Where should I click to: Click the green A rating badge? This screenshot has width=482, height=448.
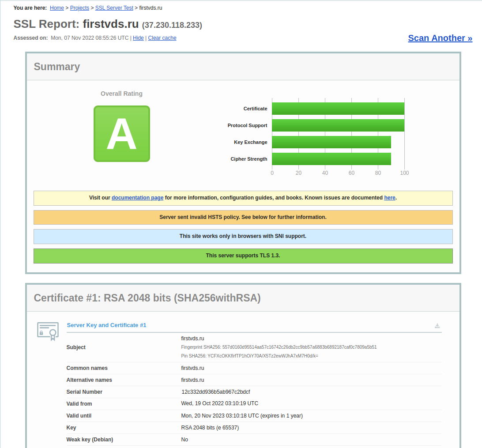(122, 134)
